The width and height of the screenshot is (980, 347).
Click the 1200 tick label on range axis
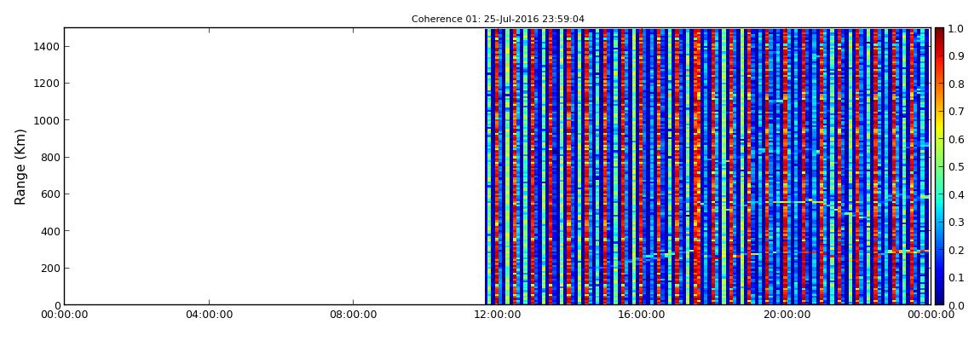[x=46, y=84]
